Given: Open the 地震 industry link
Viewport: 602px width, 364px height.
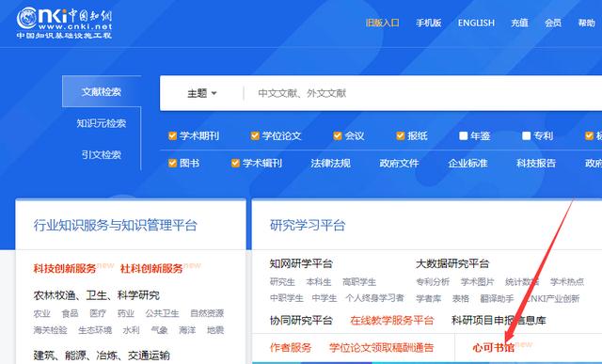Looking at the screenshot, I should coord(215,330).
